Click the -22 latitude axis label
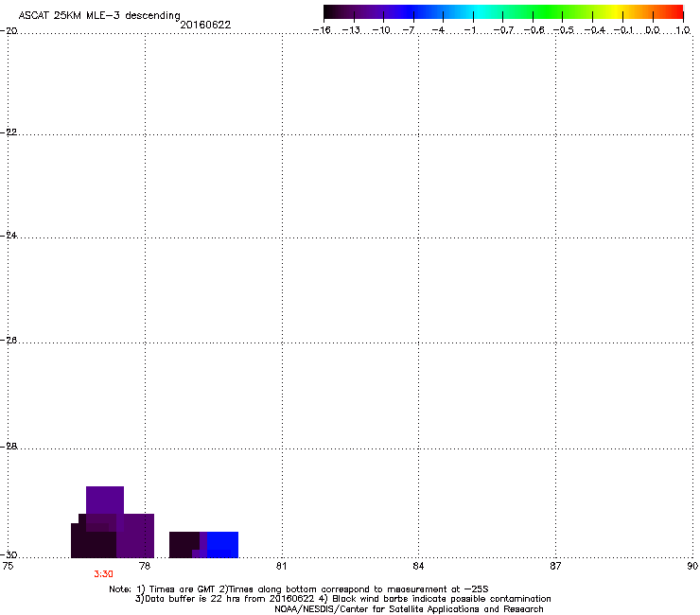 pyautogui.click(x=9, y=132)
